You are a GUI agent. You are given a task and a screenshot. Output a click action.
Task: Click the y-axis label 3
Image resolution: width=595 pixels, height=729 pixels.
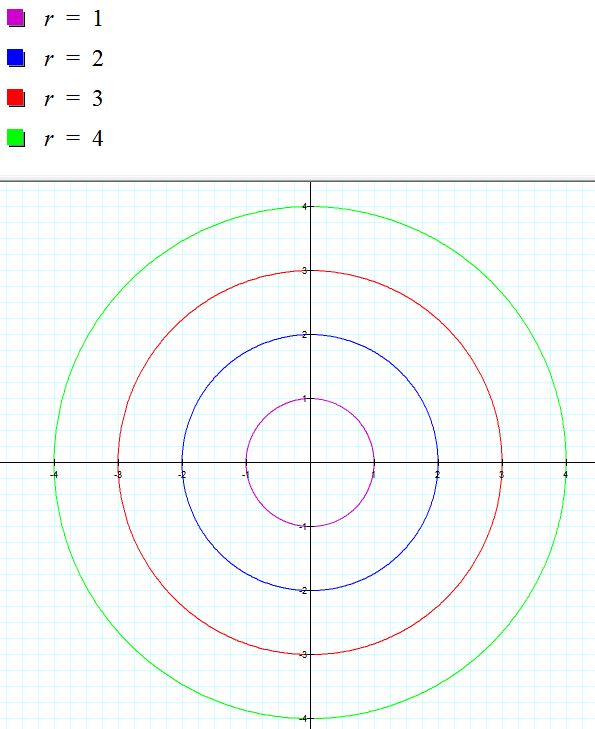[x=304, y=271]
